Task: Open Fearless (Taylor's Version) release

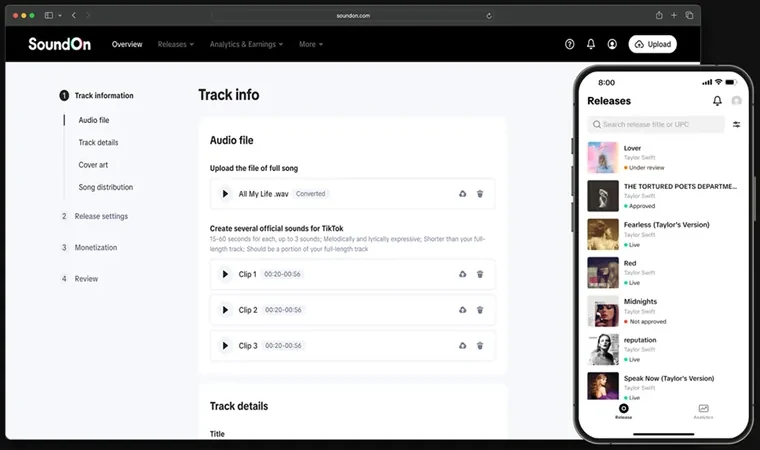Action: [x=664, y=234]
